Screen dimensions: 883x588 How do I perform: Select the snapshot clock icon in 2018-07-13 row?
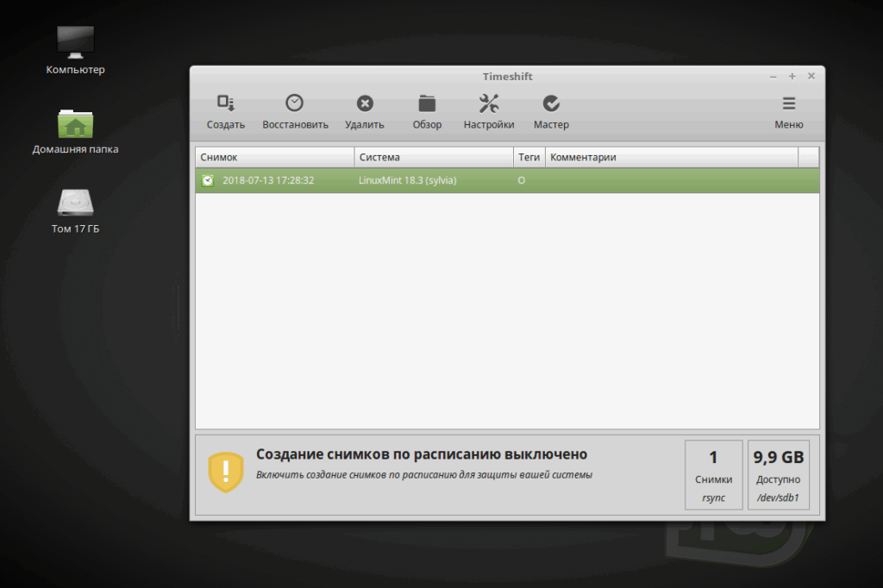point(208,180)
